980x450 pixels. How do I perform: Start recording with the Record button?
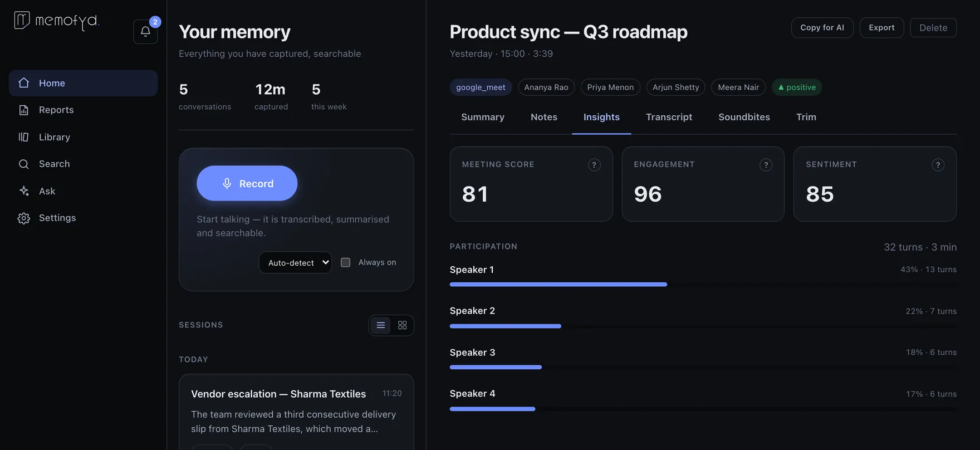click(247, 183)
